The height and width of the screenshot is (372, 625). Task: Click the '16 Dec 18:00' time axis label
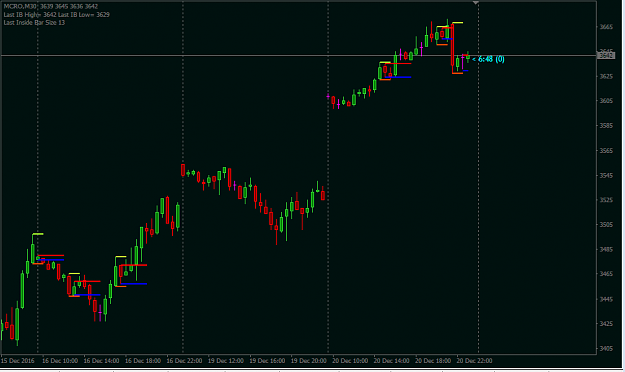tap(143, 361)
